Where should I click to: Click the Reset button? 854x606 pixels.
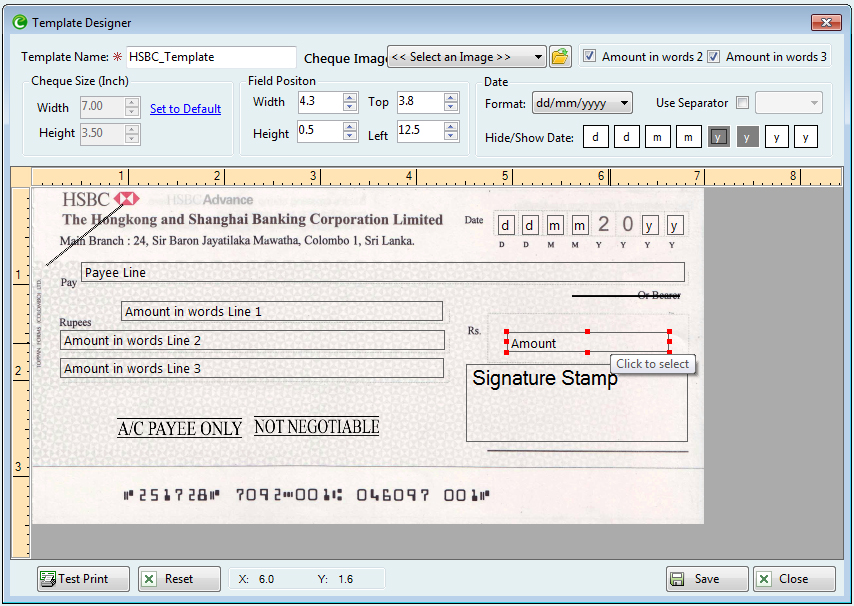point(179,579)
